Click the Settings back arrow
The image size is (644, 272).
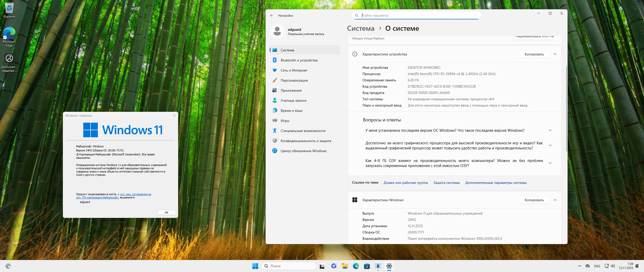point(272,15)
